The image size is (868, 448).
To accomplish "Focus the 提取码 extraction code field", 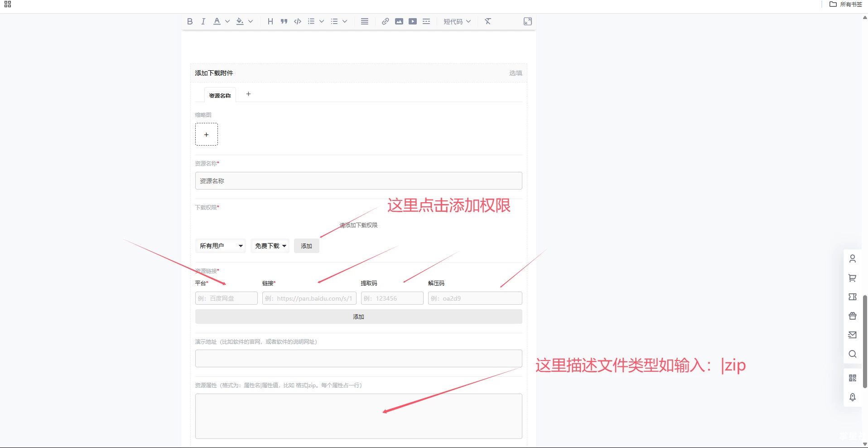I will [392, 298].
